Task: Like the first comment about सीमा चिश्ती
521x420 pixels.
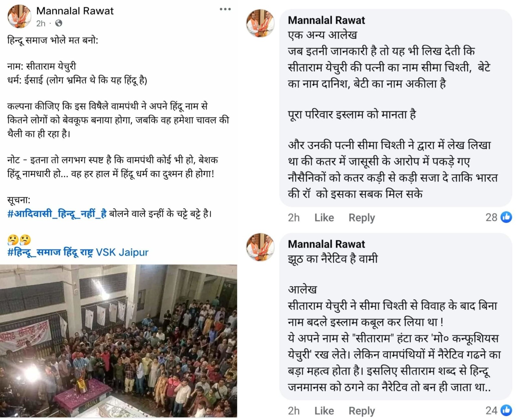Action: 324,217
